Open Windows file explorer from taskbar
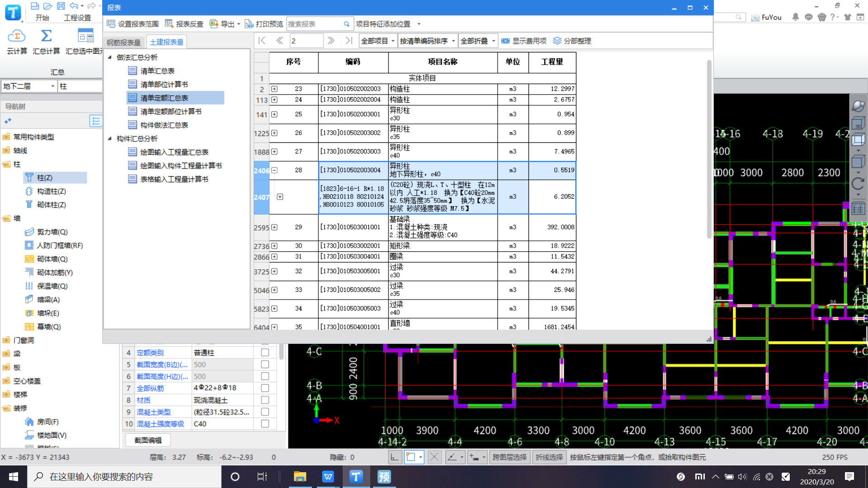Image resolution: width=868 pixels, height=488 pixels. pyautogui.click(x=300, y=477)
